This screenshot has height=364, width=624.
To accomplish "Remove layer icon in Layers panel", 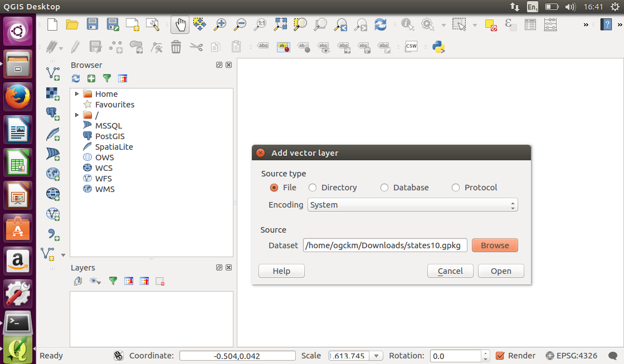I will pyautogui.click(x=160, y=281).
